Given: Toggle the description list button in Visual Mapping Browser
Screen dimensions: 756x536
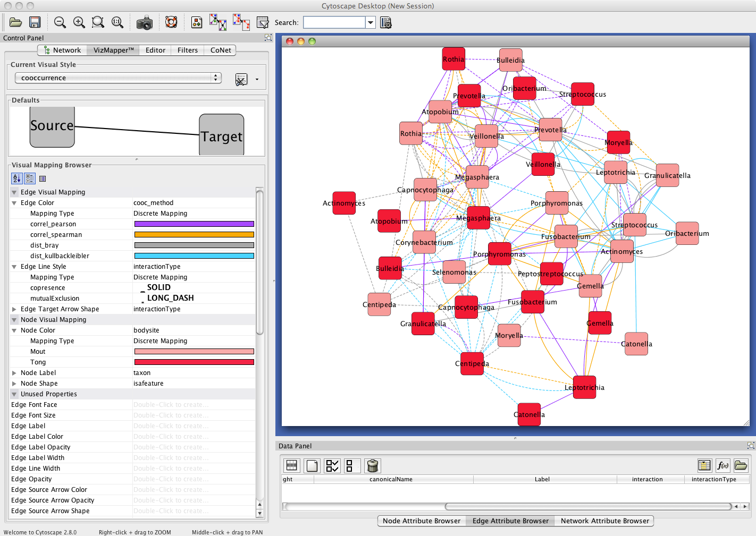Looking at the screenshot, I should pos(43,178).
